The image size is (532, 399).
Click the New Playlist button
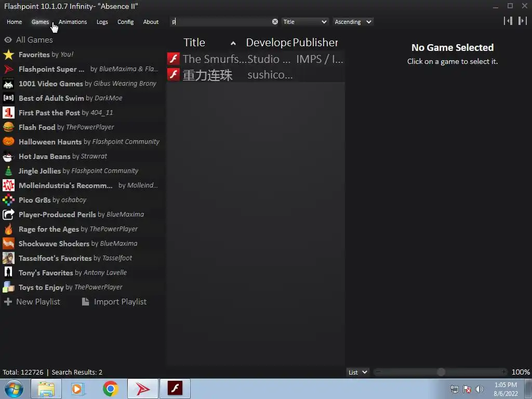pyautogui.click(x=32, y=302)
